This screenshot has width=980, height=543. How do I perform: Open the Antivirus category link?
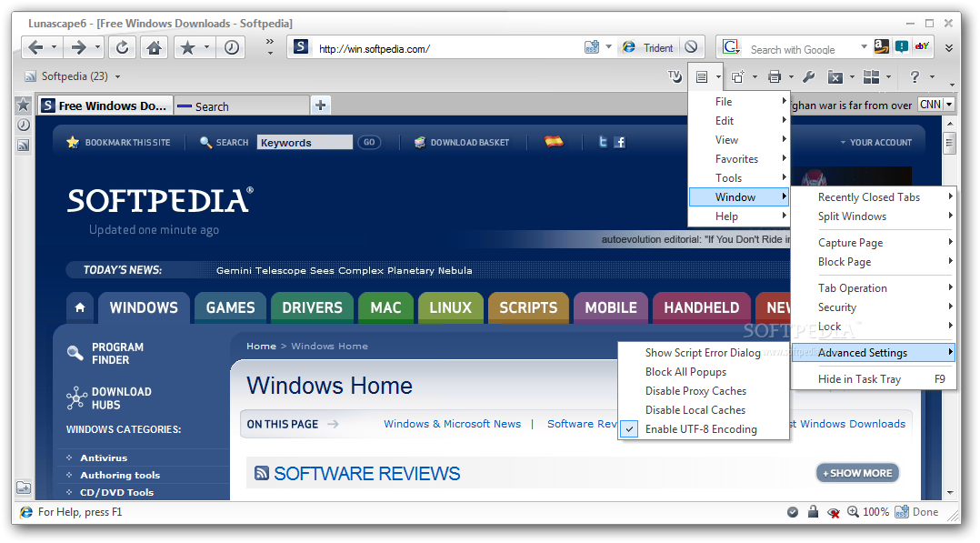104,458
